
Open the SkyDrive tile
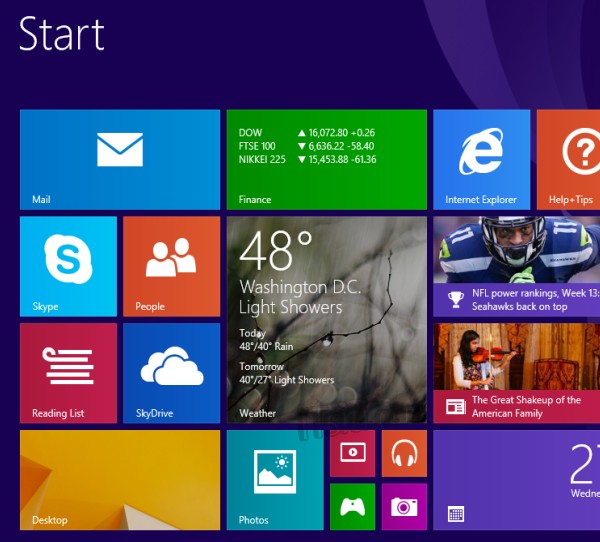tap(171, 373)
